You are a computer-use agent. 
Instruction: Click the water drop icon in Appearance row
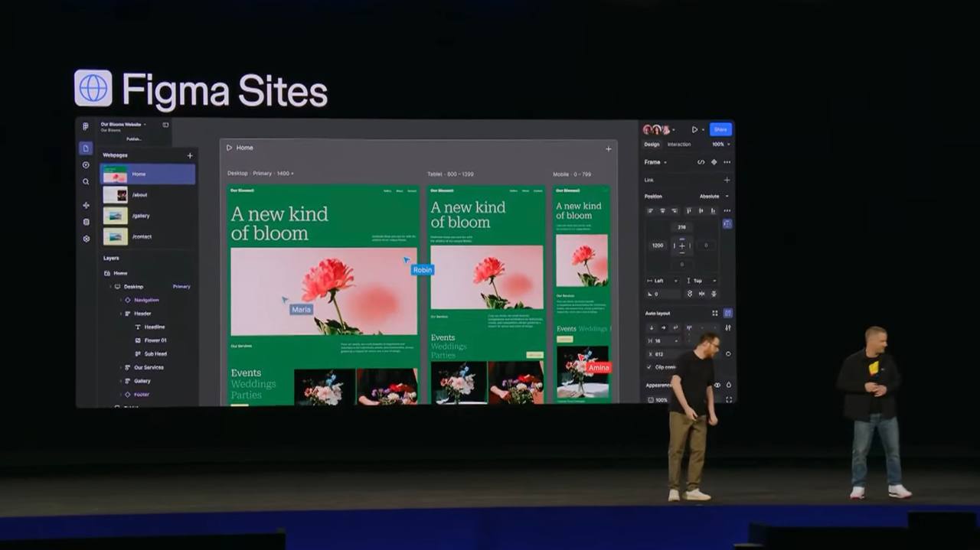(728, 385)
